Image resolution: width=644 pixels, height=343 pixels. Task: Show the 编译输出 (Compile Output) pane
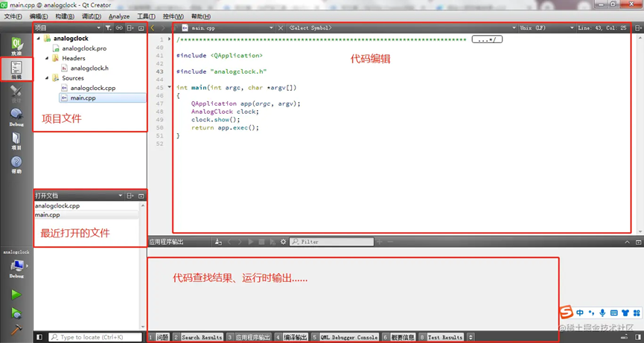pos(291,337)
